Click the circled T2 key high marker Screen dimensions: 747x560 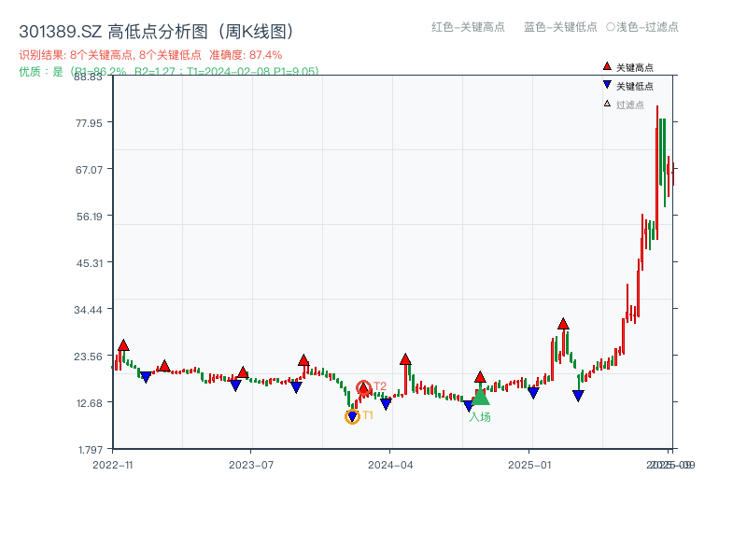click(364, 385)
